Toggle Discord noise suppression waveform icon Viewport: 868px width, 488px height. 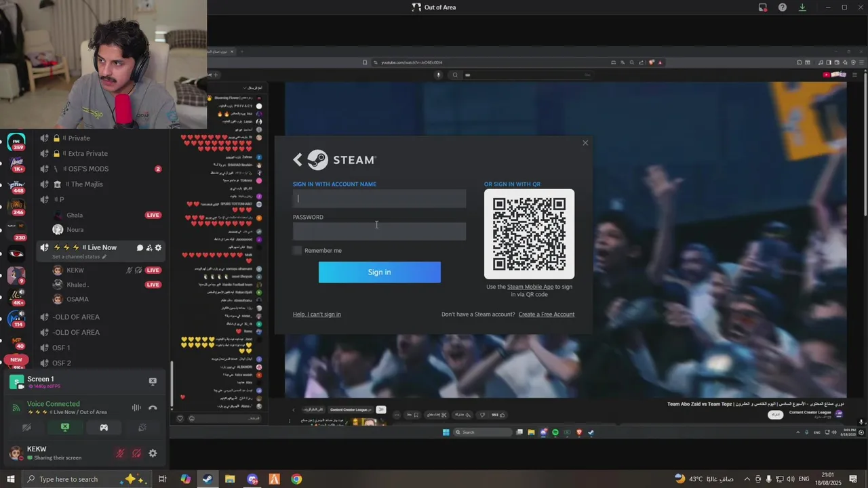coord(136,408)
